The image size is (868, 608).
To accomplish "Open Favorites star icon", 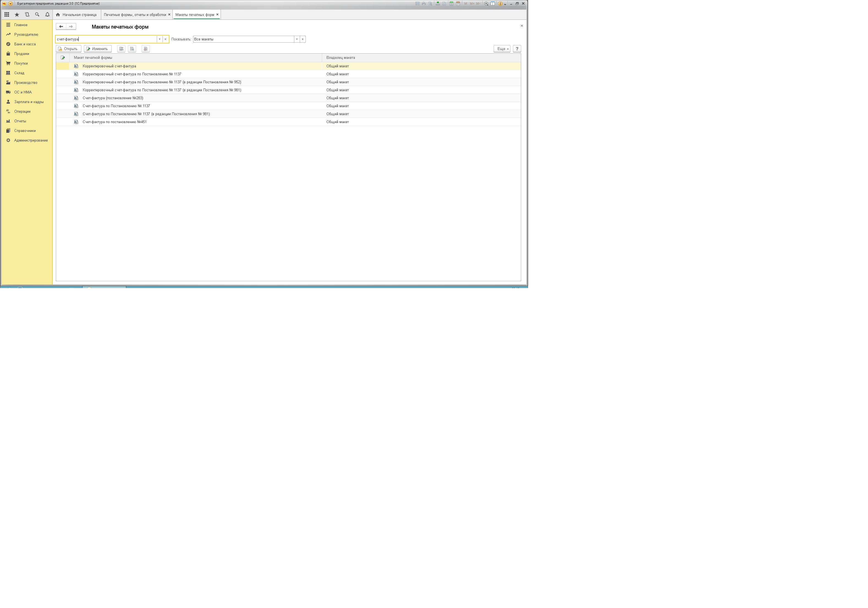I will click(x=17, y=15).
